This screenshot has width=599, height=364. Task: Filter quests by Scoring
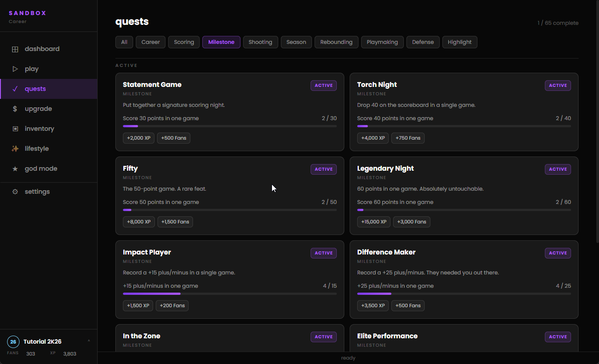(184, 42)
